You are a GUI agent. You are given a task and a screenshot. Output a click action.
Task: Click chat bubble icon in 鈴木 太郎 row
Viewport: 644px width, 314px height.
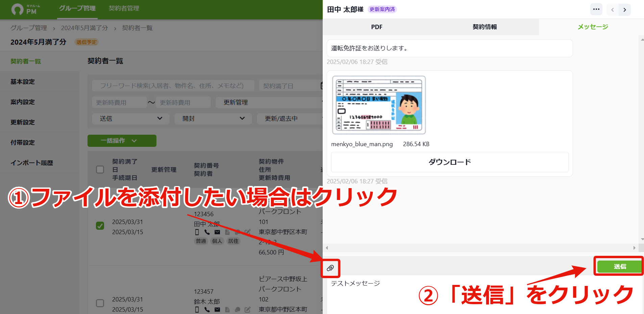[238, 310]
